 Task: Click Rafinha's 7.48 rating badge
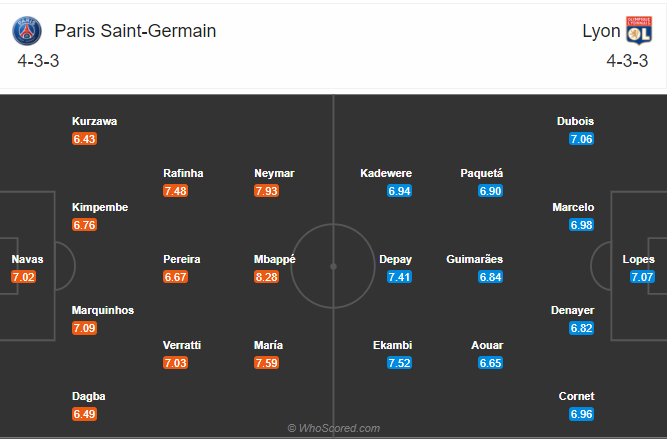tap(175, 190)
